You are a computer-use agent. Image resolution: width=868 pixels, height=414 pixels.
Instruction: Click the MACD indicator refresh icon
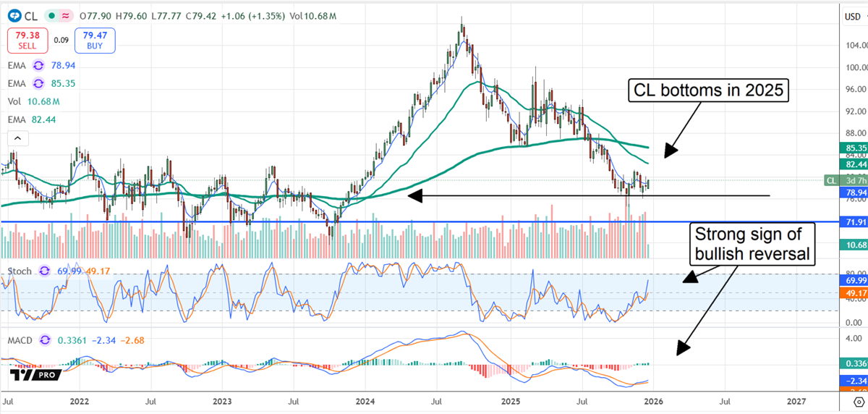click(46, 339)
